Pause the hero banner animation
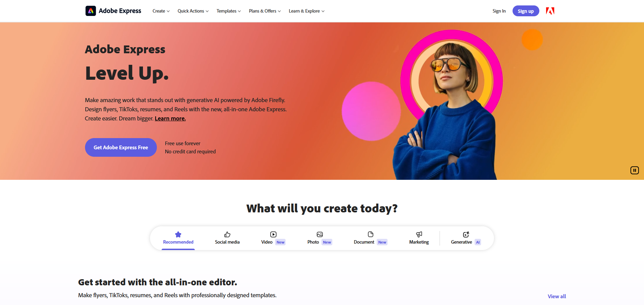This screenshot has height=305, width=644. [x=635, y=170]
